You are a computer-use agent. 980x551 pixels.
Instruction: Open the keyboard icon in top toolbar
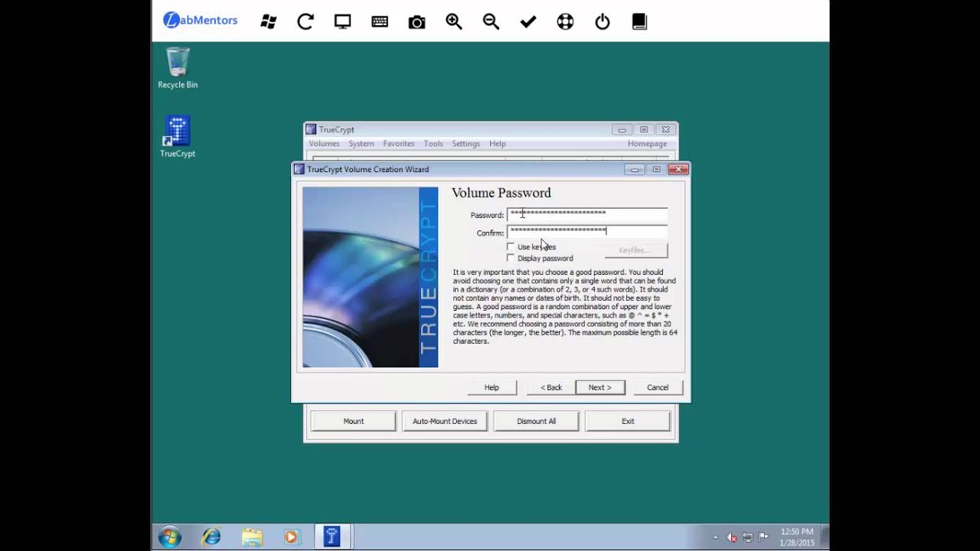(x=380, y=21)
